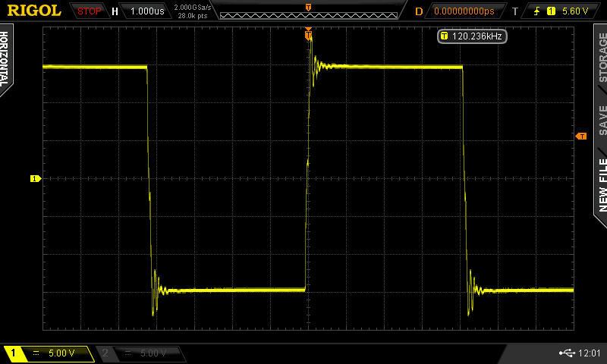Screen dimensions: 607x364
Task: Enable channel 2 in bottom bar
Action: click(142, 353)
